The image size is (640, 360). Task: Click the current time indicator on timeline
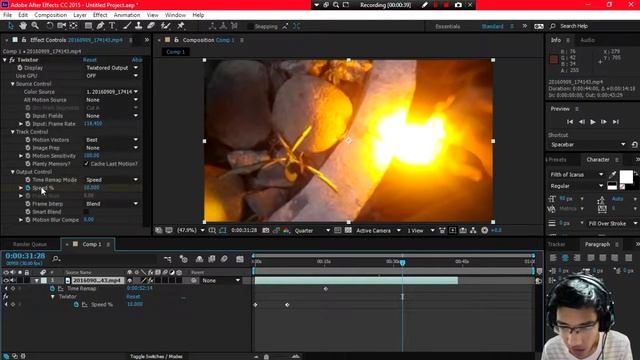point(402,263)
